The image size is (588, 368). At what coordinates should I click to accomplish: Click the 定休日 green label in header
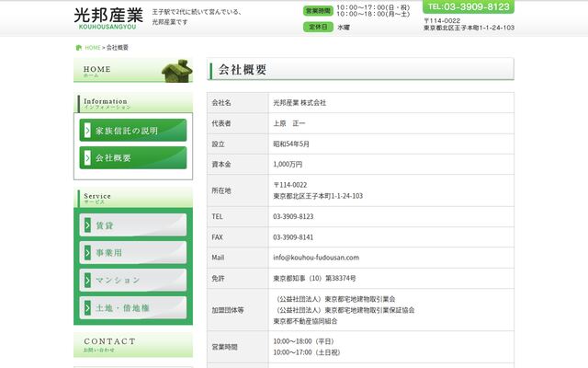pyautogui.click(x=318, y=27)
